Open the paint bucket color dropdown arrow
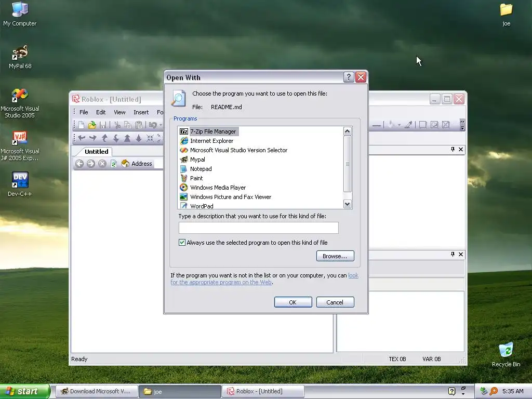The width and height of the screenshot is (532, 399). tap(399, 125)
